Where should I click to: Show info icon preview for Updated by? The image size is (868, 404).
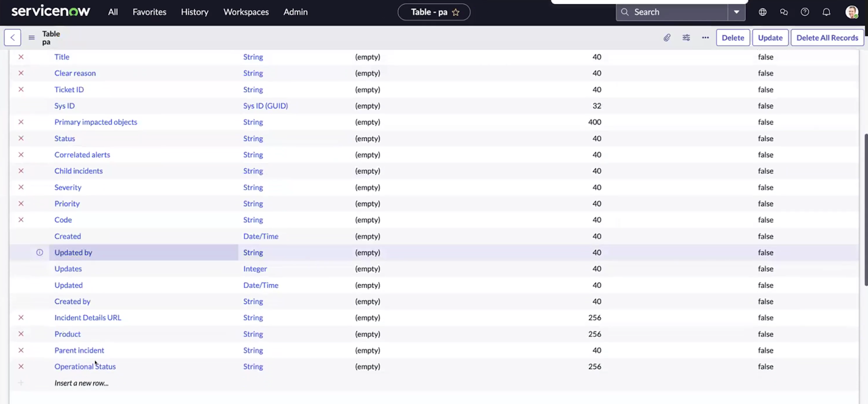coord(40,252)
